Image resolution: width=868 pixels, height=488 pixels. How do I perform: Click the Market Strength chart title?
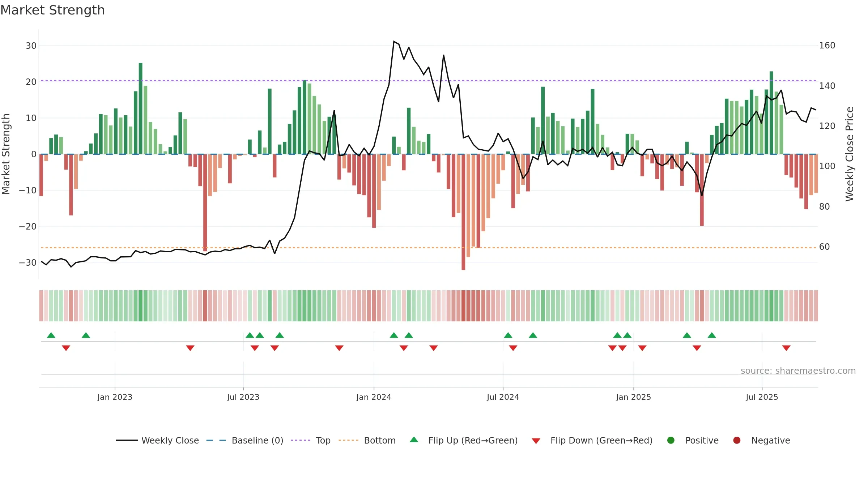click(x=53, y=10)
